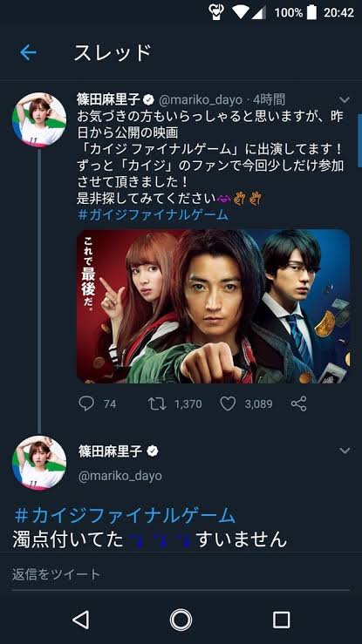Open the movie poster image
The image size is (362, 644).
[213, 307]
